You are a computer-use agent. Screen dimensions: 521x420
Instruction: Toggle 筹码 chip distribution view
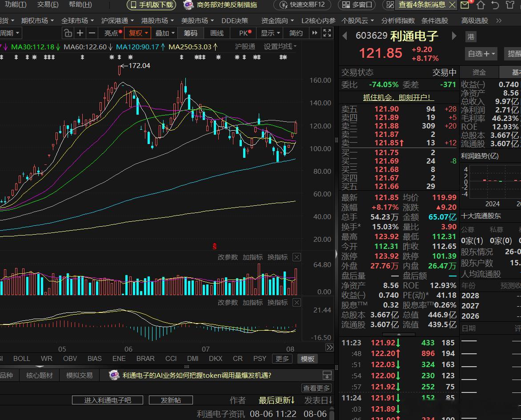pos(190,33)
